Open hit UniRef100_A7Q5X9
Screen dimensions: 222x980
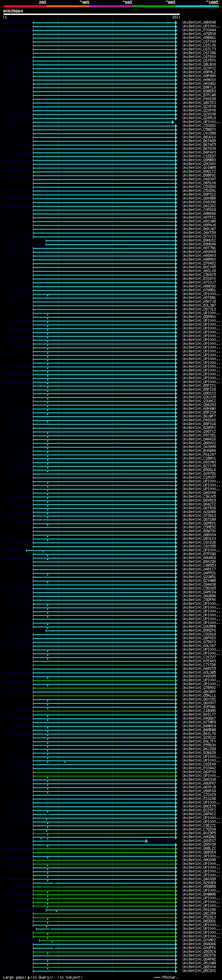click(x=199, y=34)
